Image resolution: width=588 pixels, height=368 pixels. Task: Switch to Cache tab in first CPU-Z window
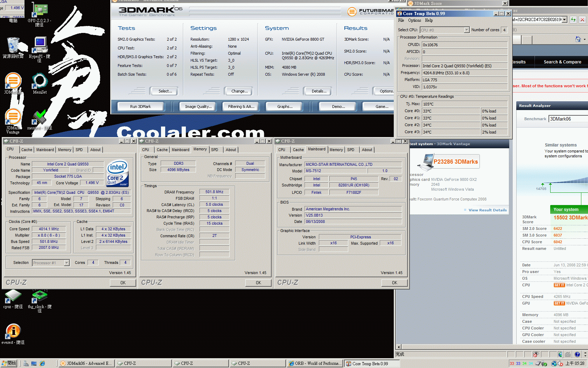point(27,150)
